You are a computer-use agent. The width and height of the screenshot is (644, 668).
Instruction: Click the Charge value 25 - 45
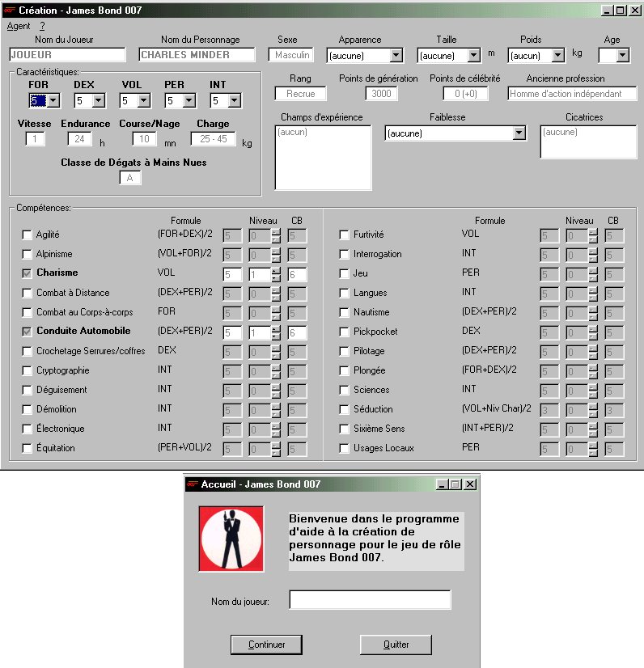pyautogui.click(x=213, y=139)
